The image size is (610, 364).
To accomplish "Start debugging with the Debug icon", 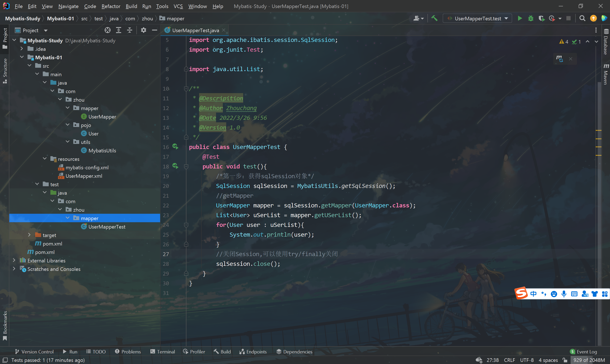I will (531, 18).
